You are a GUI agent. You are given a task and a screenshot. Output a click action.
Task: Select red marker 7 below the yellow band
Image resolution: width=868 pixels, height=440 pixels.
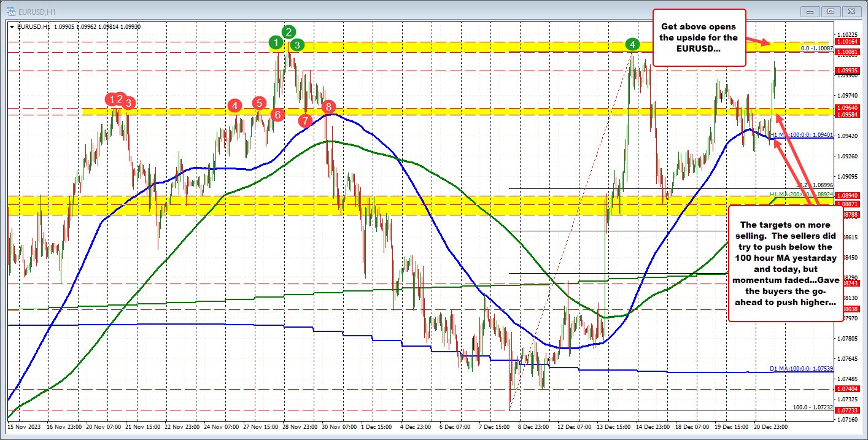point(305,120)
